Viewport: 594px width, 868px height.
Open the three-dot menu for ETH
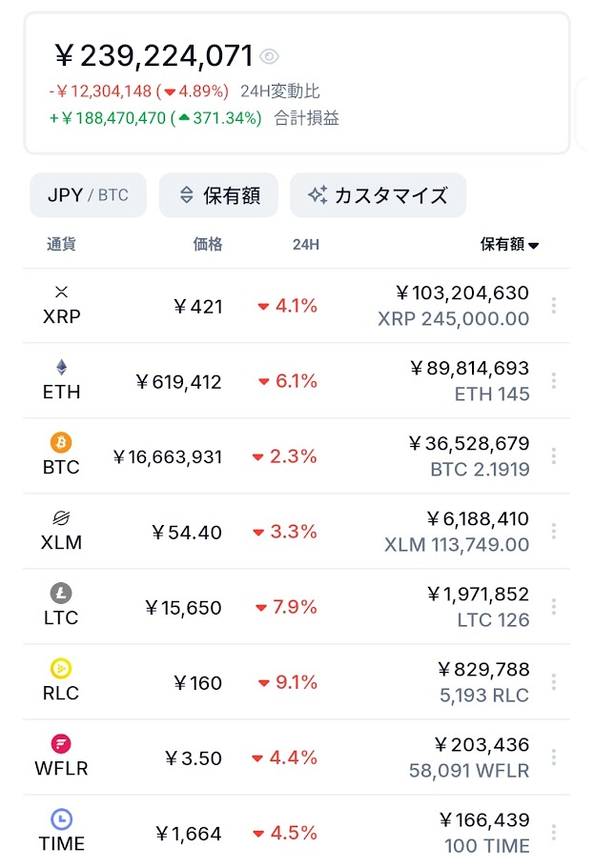coord(554,381)
